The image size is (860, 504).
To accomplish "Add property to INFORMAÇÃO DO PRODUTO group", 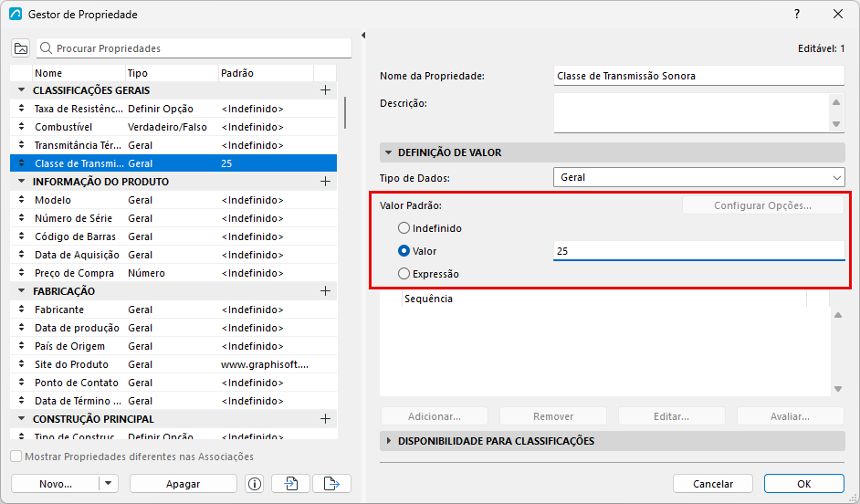I will 325,182.
